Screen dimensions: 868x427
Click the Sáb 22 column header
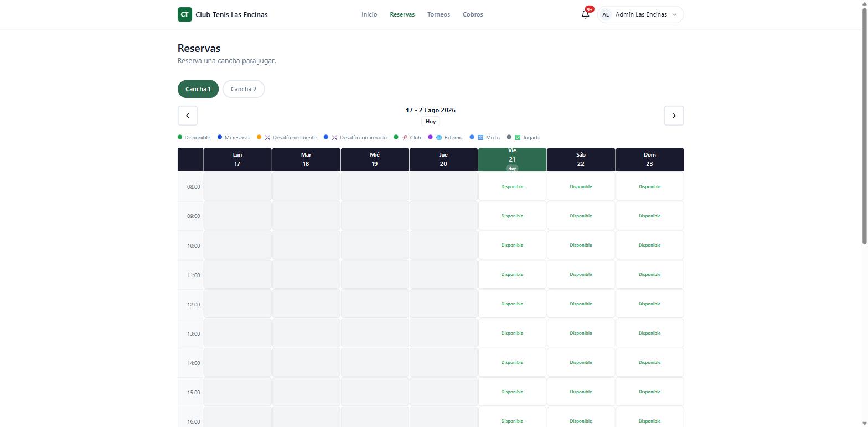pyautogui.click(x=581, y=159)
